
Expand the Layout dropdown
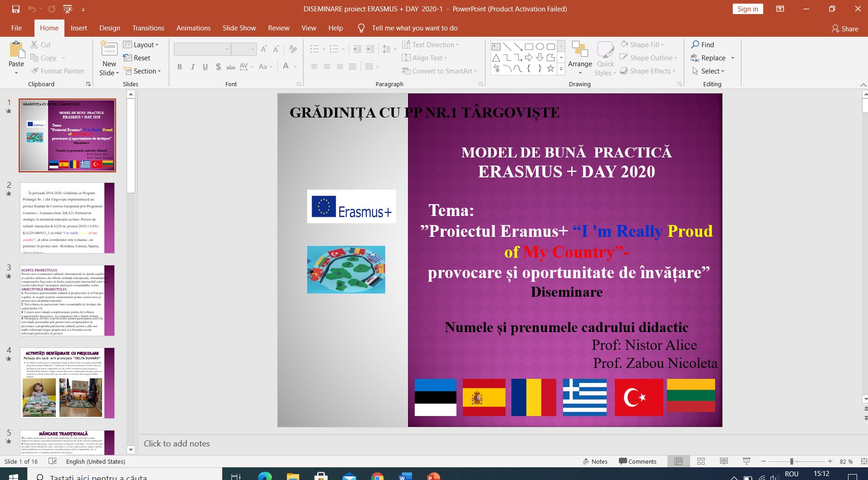pos(141,44)
